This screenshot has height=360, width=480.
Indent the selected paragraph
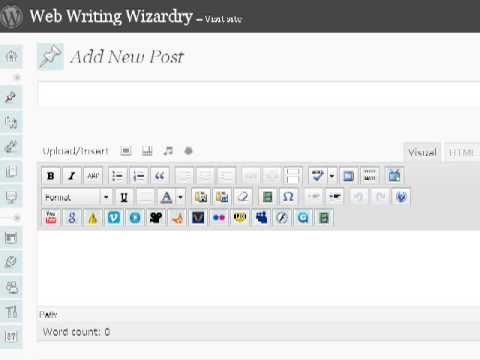click(x=335, y=197)
